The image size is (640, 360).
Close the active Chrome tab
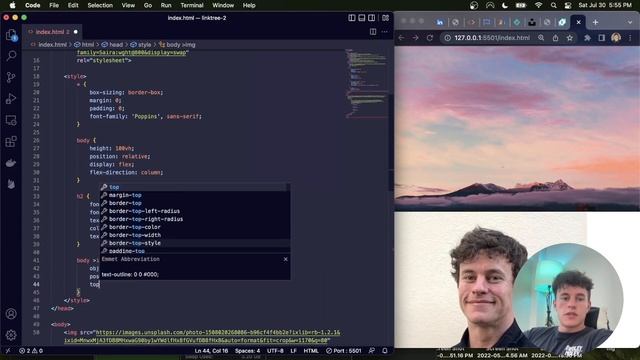[x=578, y=22]
